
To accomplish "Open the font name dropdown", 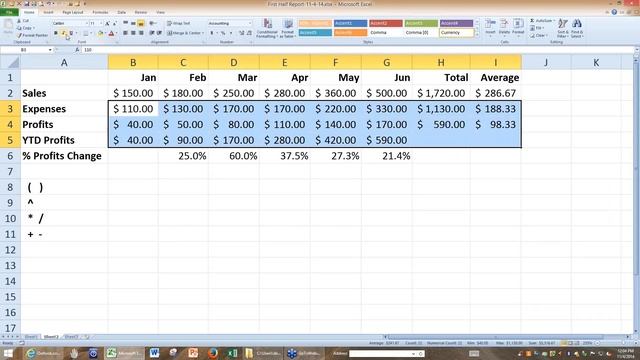I will pos(87,23).
